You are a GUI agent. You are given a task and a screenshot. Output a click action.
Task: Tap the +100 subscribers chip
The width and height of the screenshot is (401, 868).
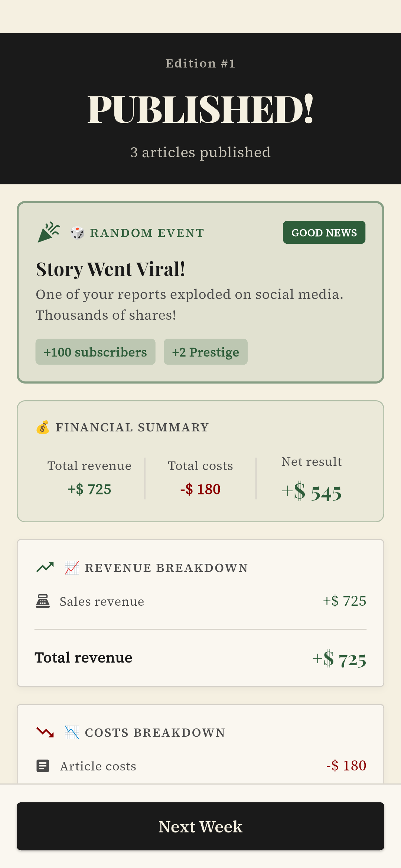pyautogui.click(x=95, y=352)
